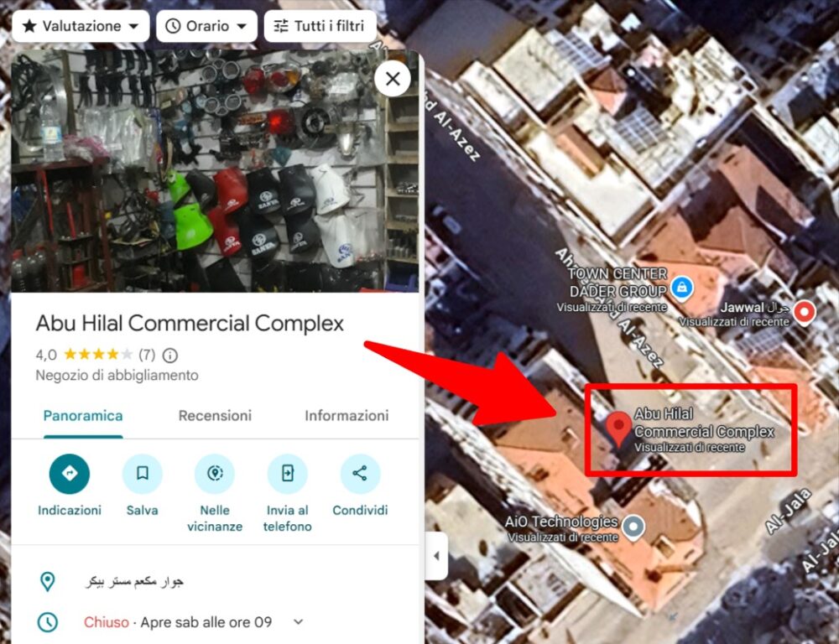The width and height of the screenshot is (839, 644).
Task: Collapse the side panel with arrow handle
Action: (436, 556)
